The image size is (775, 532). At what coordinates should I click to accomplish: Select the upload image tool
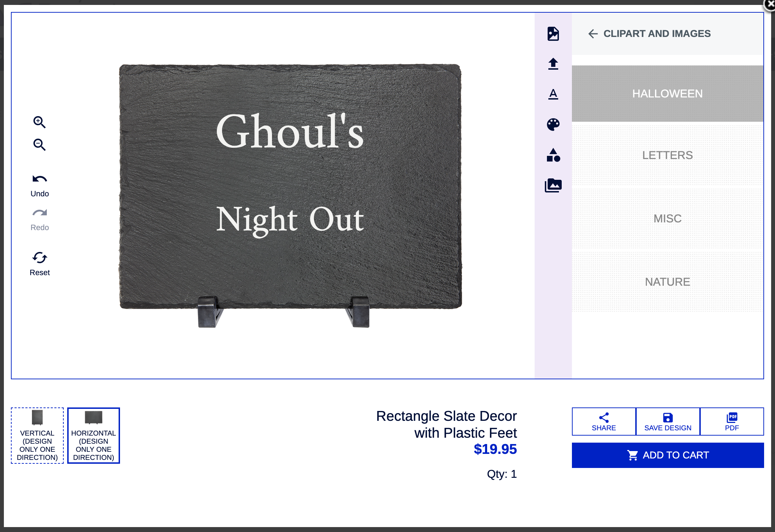click(x=553, y=64)
